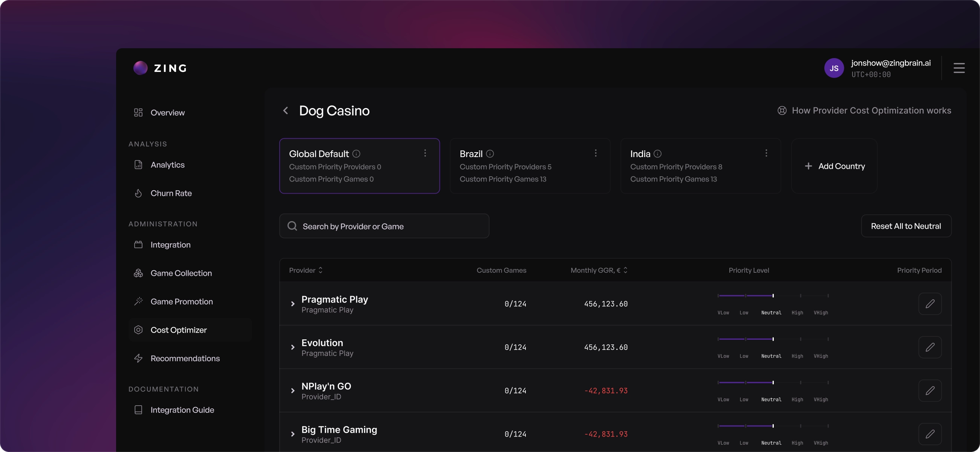The width and height of the screenshot is (980, 452).
Task: Click the Zing logo orb
Action: [140, 68]
